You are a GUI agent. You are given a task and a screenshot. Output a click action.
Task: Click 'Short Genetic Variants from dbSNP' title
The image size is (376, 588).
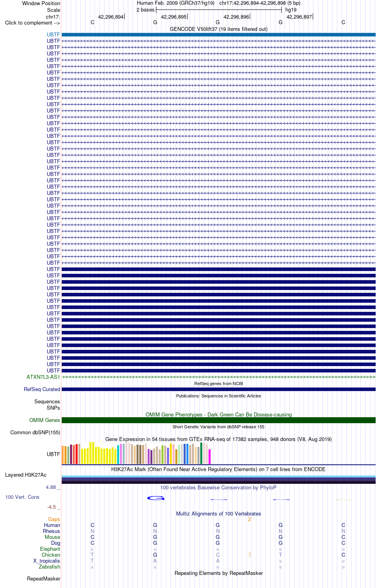coord(218,427)
